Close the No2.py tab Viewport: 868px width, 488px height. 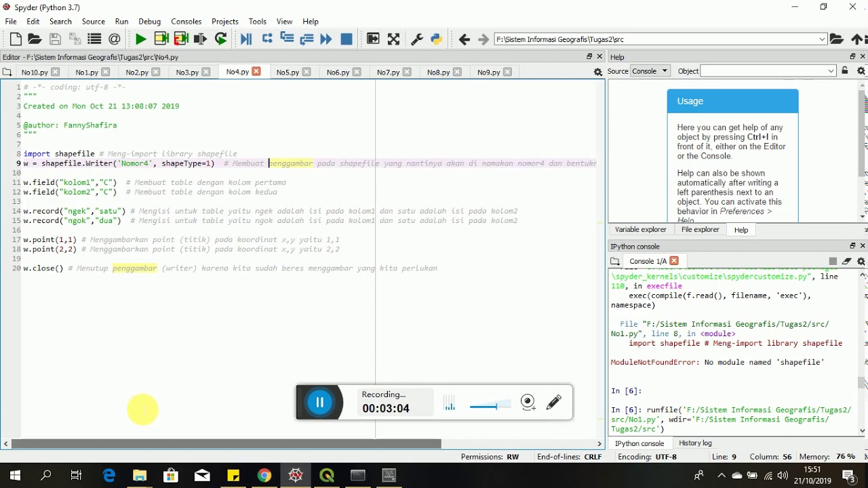coord(156,72)
